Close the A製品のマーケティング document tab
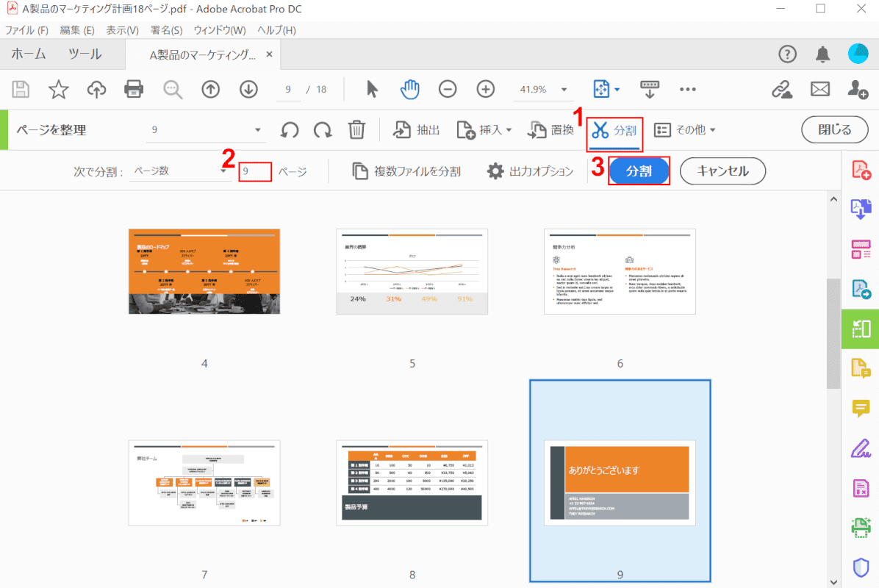 tap(270, 54)
